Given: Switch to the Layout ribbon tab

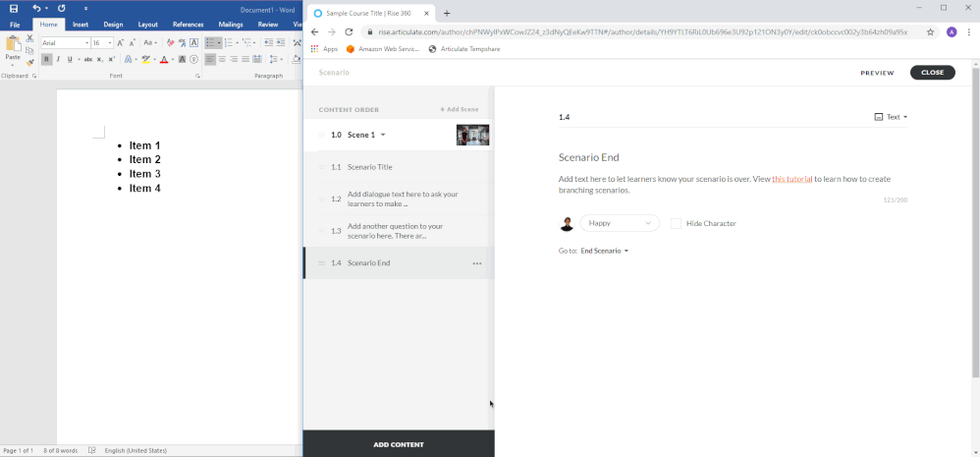Looking at the screenshot, I should pos(147,25).
